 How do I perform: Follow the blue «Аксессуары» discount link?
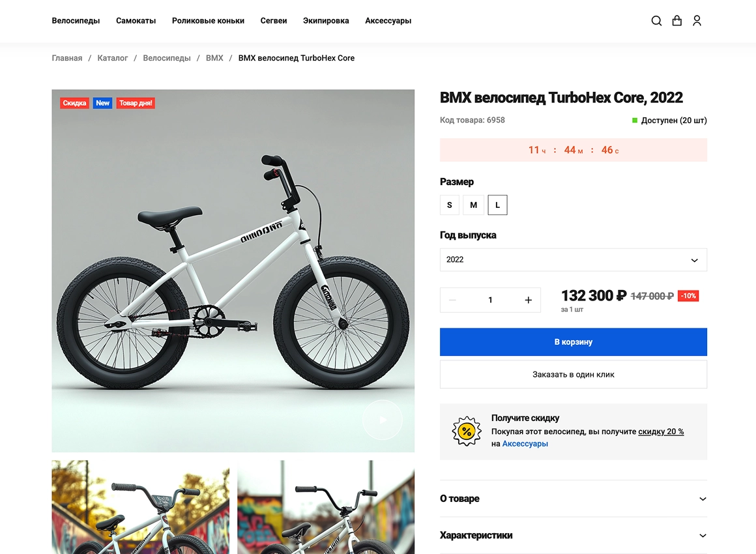[x=525, y=444]
